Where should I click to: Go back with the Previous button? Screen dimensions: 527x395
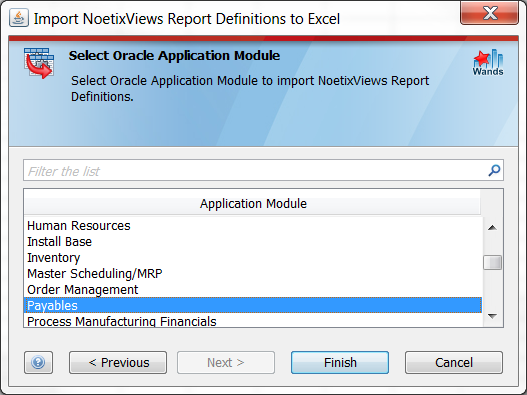pyautogui.click(x=118, y=362)
